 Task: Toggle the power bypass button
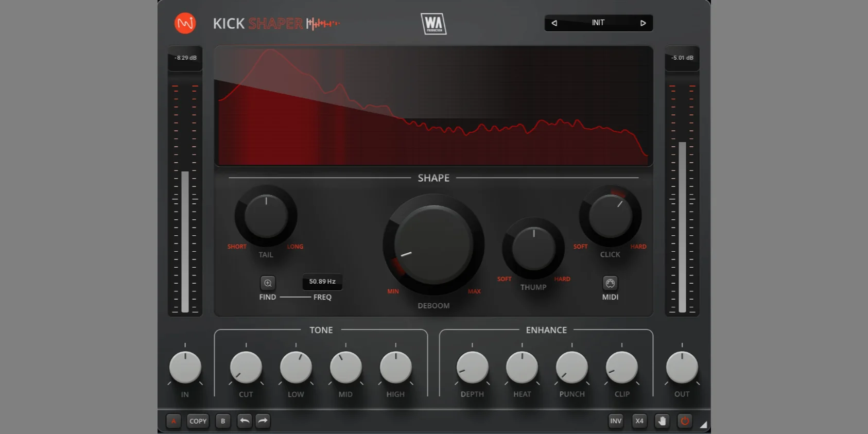(685, 421)
